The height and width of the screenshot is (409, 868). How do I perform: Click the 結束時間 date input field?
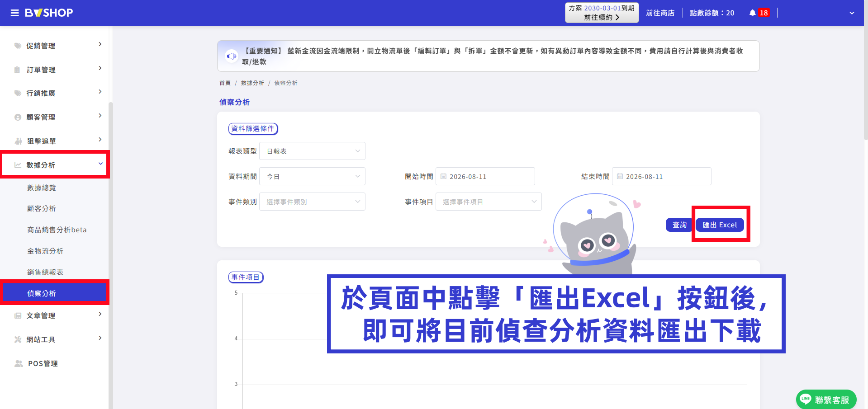[662, 176]
